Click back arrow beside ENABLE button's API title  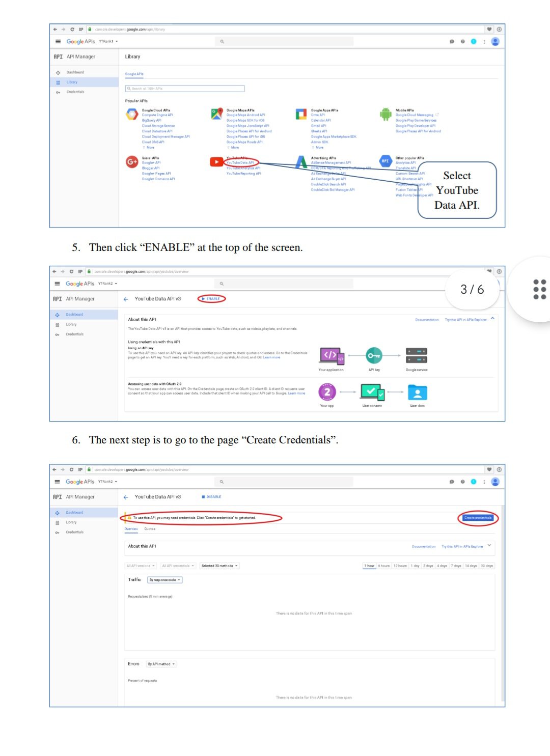[126, 299]
